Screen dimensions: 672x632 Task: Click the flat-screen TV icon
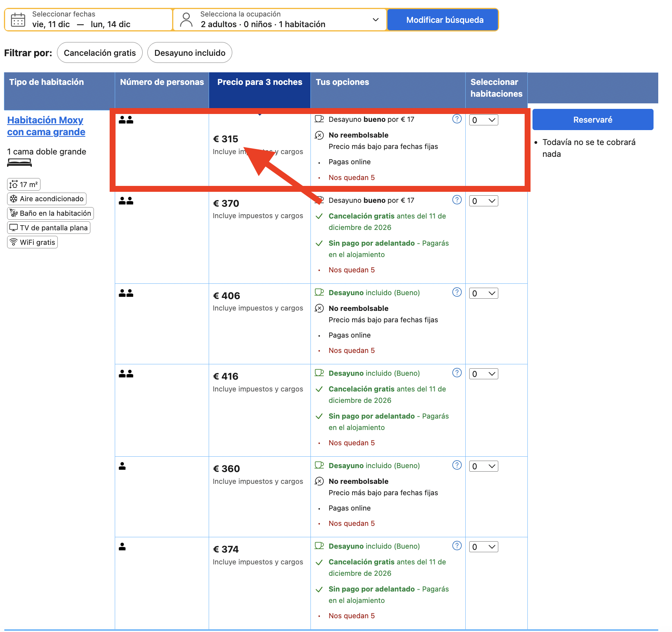coord(14,228)
